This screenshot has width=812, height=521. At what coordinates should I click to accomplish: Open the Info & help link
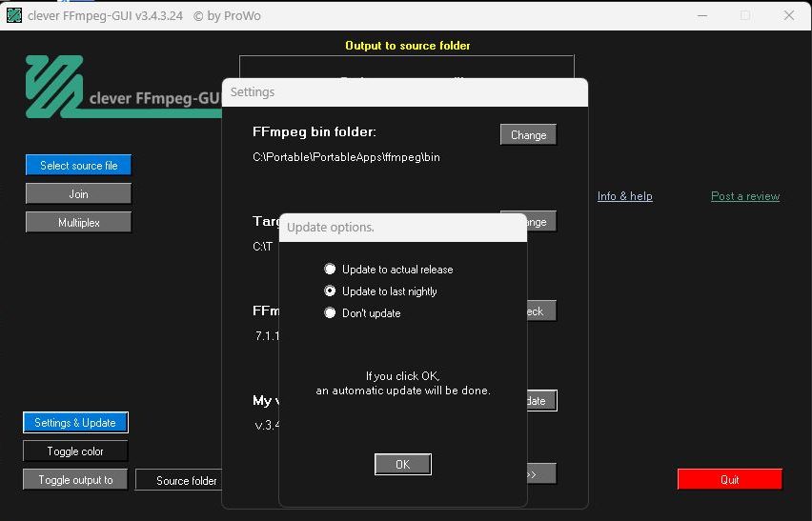624,196
